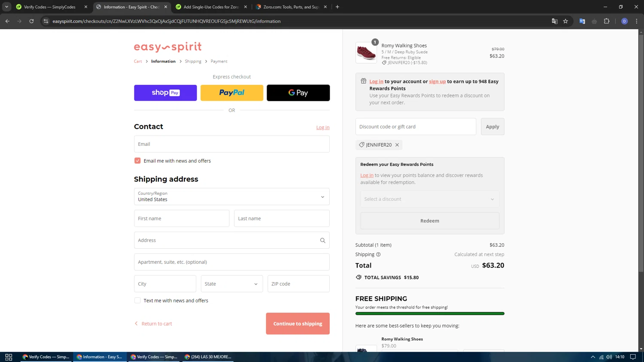This screenshot has width=644, height=362.
Task: Switch to Add Single-Use Codes for Zoro tab
Action: [x=211, y=7]
